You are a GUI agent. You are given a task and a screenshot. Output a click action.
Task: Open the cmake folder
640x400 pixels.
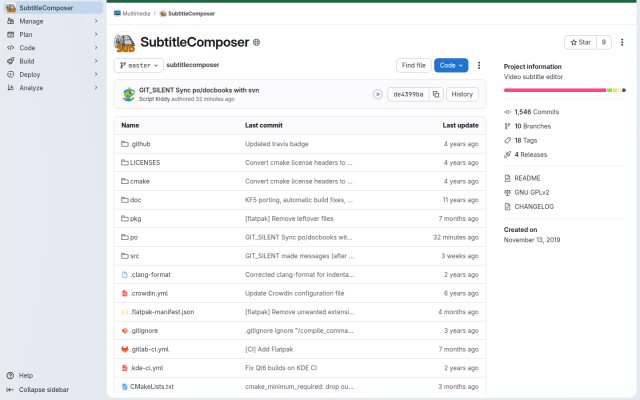tap(140, 181)
